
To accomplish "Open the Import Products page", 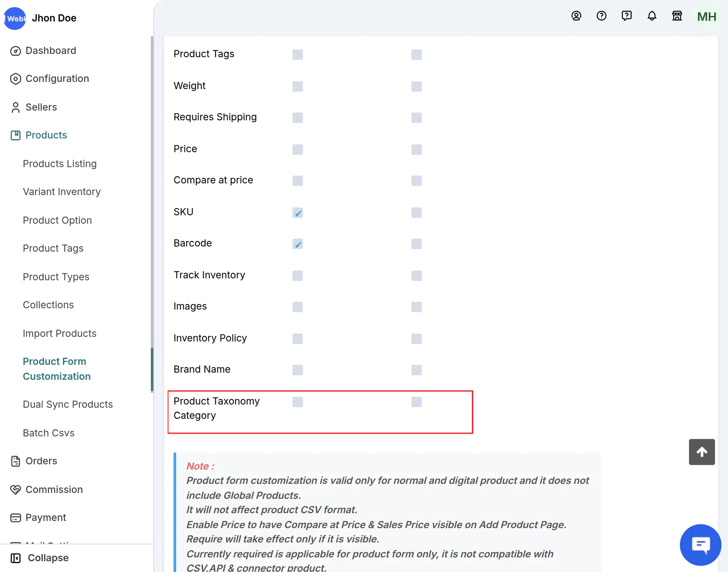I will (x=59, y=333).
